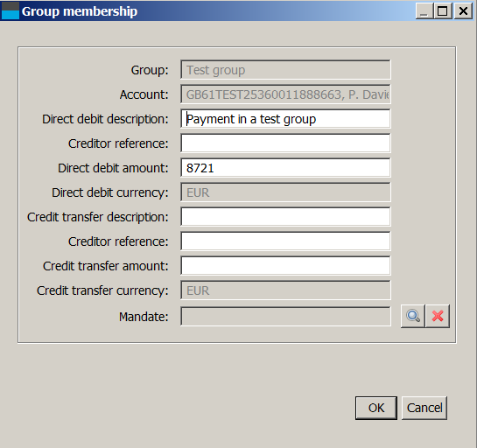Click the Credit transfer currency field

coord(285,290)
